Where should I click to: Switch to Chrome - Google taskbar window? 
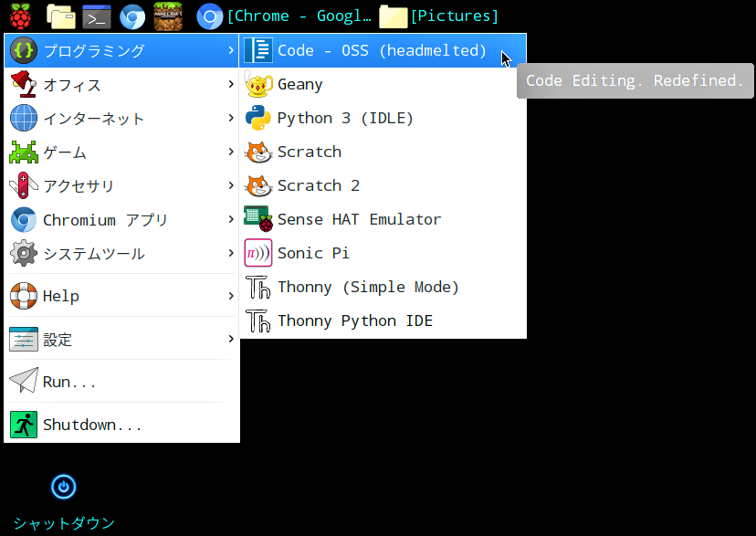click(x=285, y=16)
